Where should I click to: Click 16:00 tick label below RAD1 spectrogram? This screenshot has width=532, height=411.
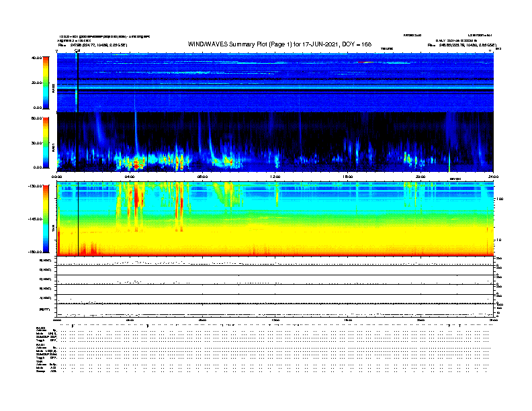coord(348,177)
